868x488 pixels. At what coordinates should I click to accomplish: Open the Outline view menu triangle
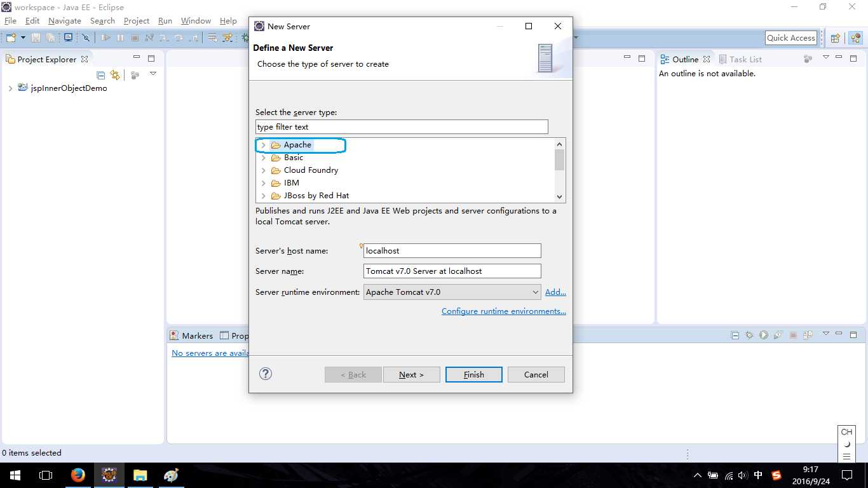click(826, 57)
